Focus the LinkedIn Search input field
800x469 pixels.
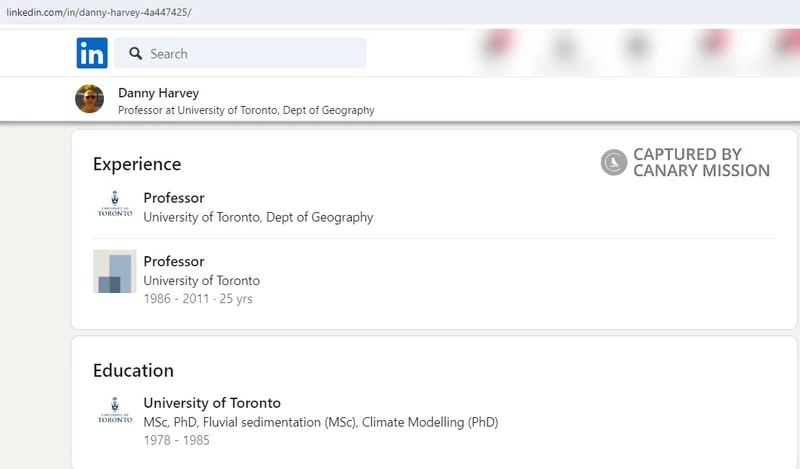(x=240, y=53)
